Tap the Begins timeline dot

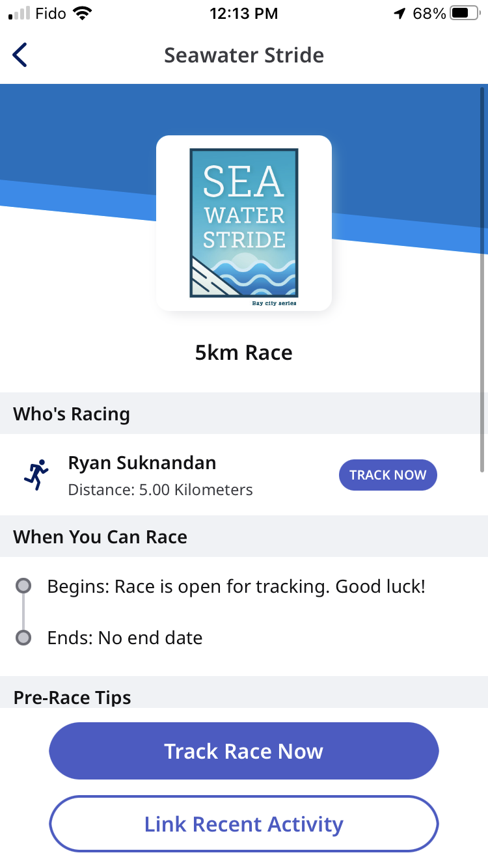click(x=23, y=586)
